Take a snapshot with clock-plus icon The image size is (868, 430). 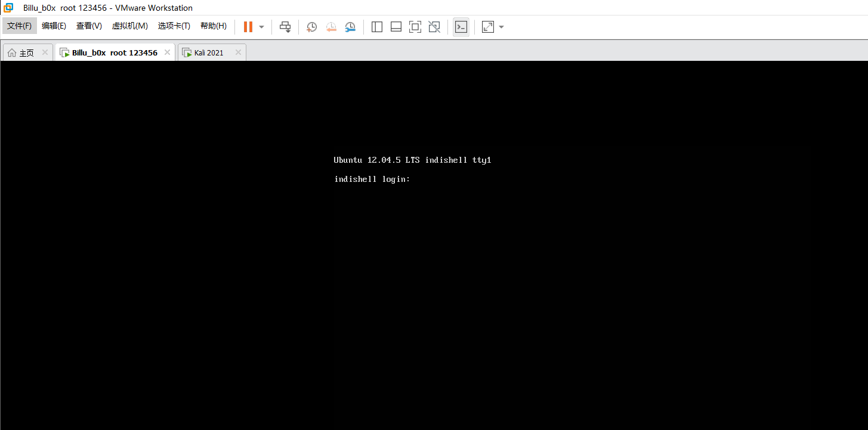point(311,27)
